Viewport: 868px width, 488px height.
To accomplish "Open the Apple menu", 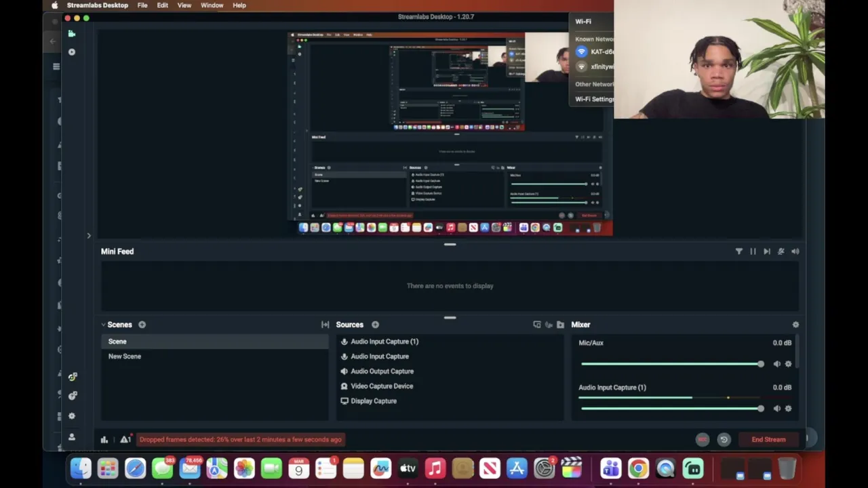I will [x=55, y=5].
